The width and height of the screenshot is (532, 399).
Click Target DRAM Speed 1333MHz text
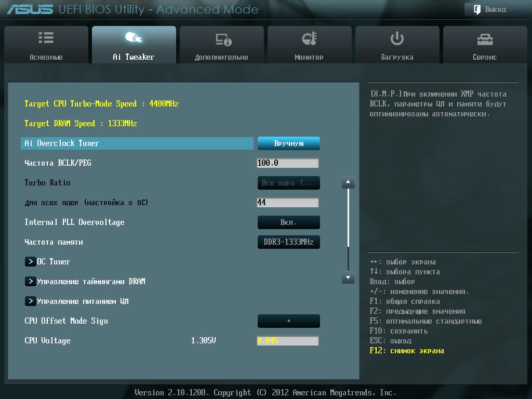[x=81, y=124]
